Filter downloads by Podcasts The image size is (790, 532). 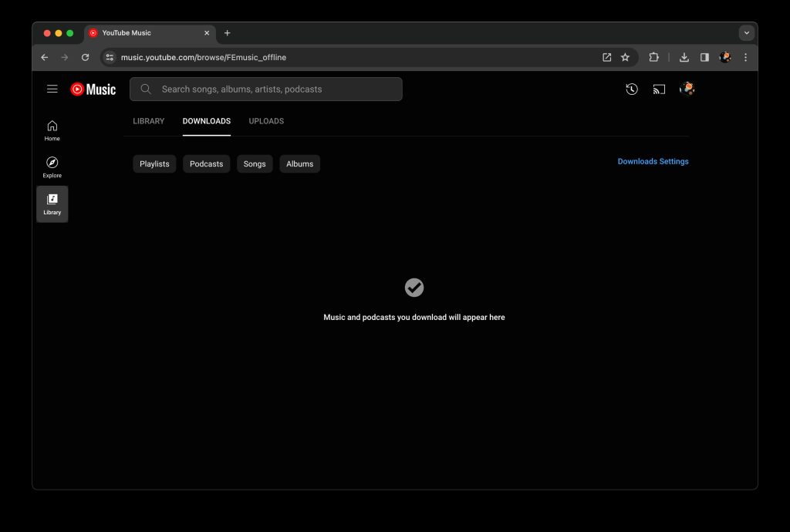207,164
